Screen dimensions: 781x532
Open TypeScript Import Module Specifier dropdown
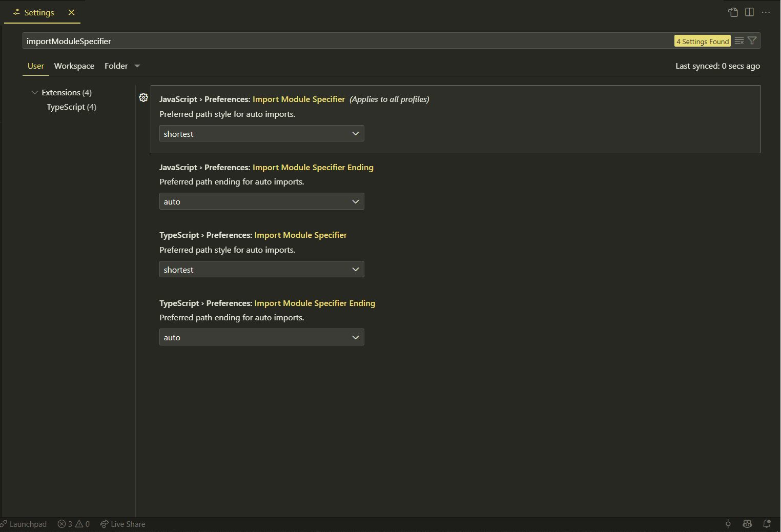click(262, 270)
